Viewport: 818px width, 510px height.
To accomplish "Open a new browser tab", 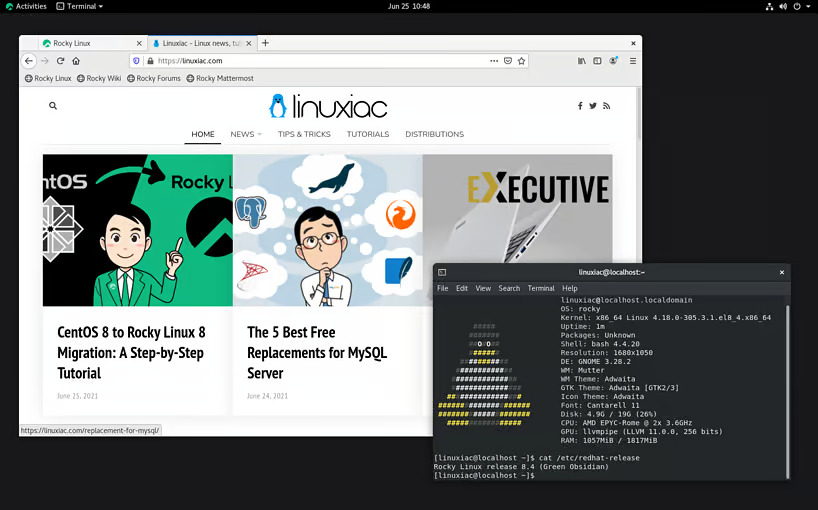I will click(x=266, y=43).
